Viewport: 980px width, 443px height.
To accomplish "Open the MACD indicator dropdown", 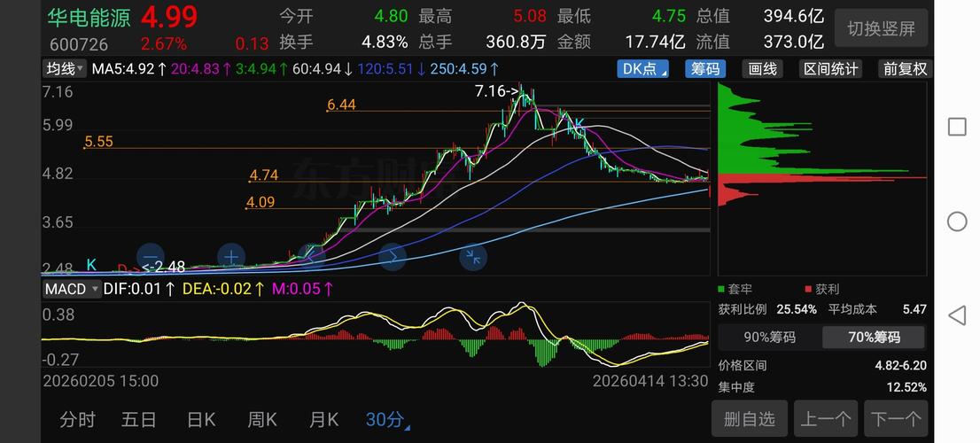I will point(71,289).
